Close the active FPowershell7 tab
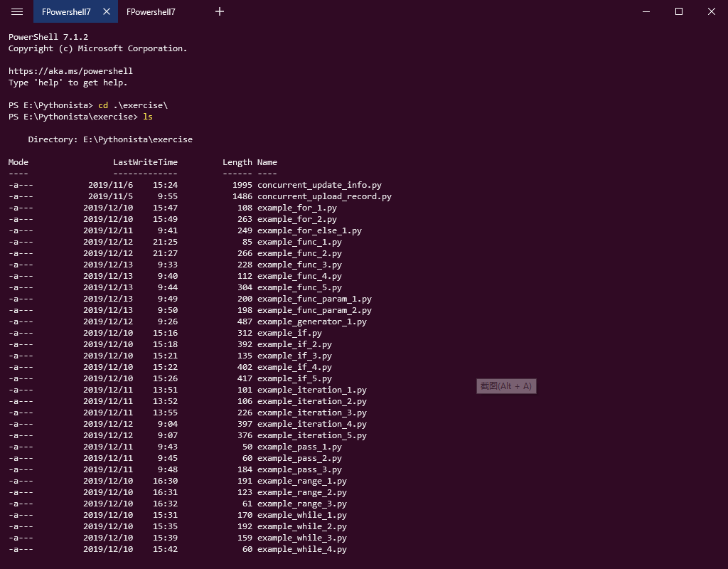Screen dimensions: 728x569 click(x=108, y=11)
